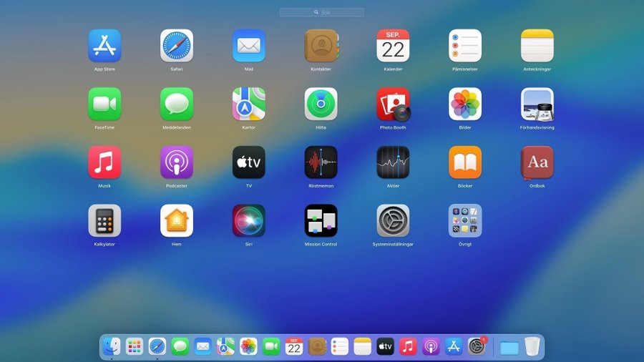The image size is (644, 362).
Task: Open App Store from Launchpad grid
Action: coord(104,46)
